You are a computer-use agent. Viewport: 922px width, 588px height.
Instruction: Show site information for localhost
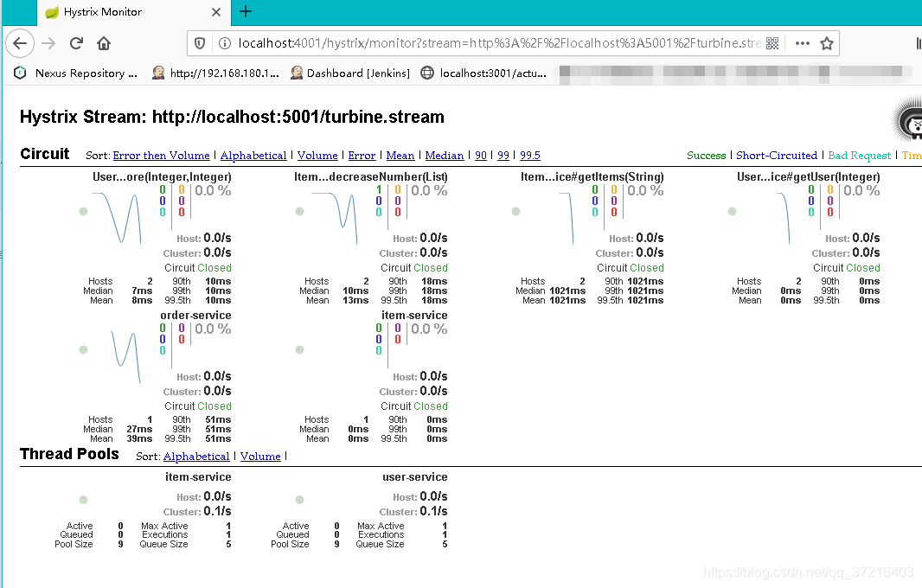(x=224, y=43)
